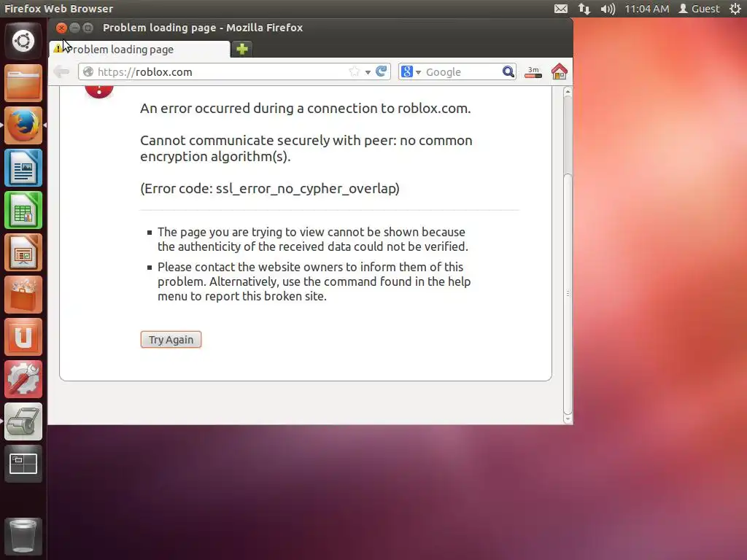Launch LibreOffice Writer from the launcher
Screen dimensions: 747x560
[23, 168]
